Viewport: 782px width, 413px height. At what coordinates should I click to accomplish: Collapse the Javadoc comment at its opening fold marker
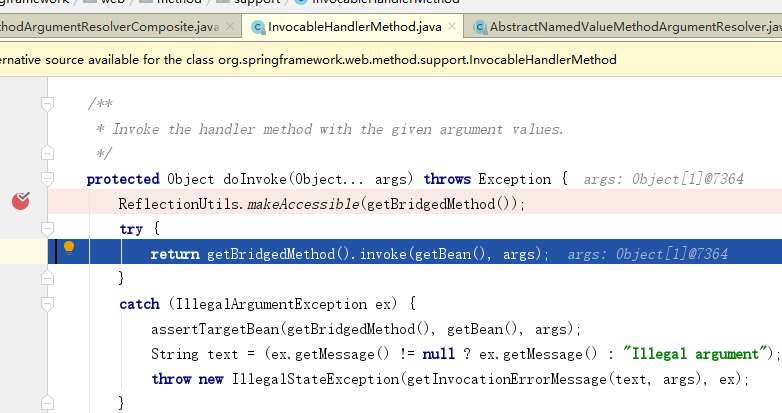pyautogui.click(x=46, y=104)
